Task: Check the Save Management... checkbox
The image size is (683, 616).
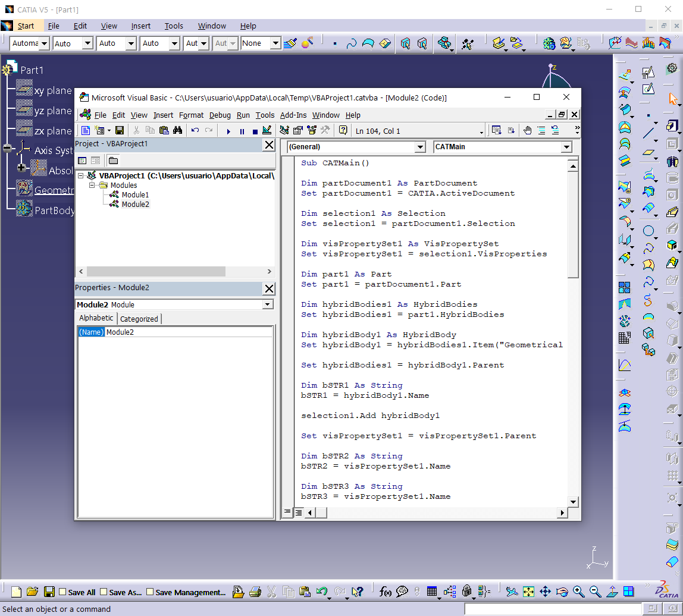Action: pyautogui.click(x=150, y=592)
